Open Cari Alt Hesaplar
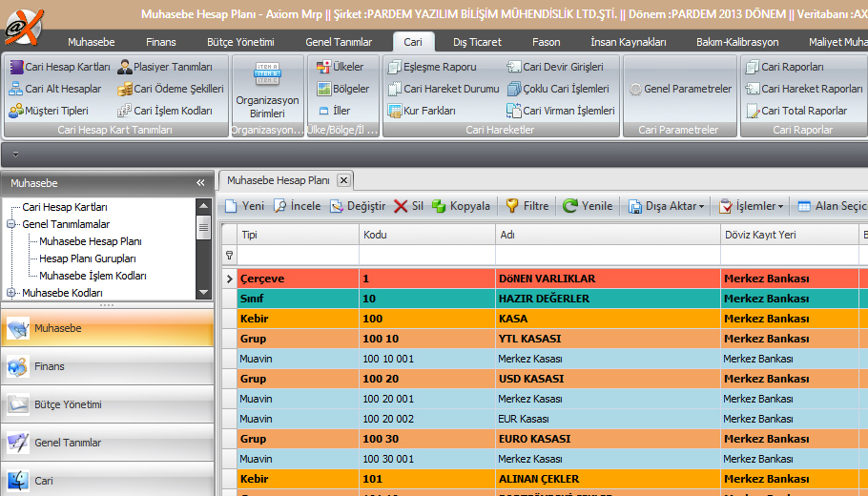 coord(55,89)
